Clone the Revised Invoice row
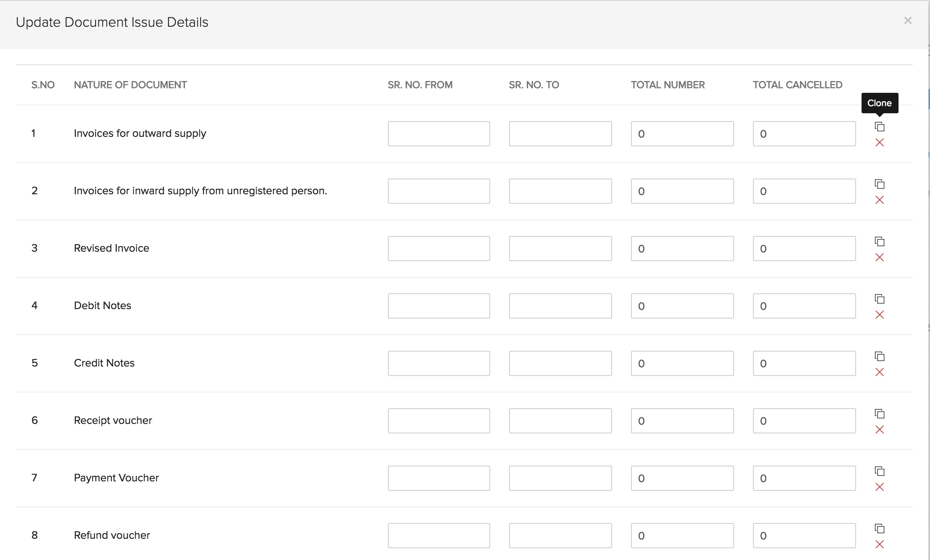This screenshot has width=930, height=560. (879, 241)
